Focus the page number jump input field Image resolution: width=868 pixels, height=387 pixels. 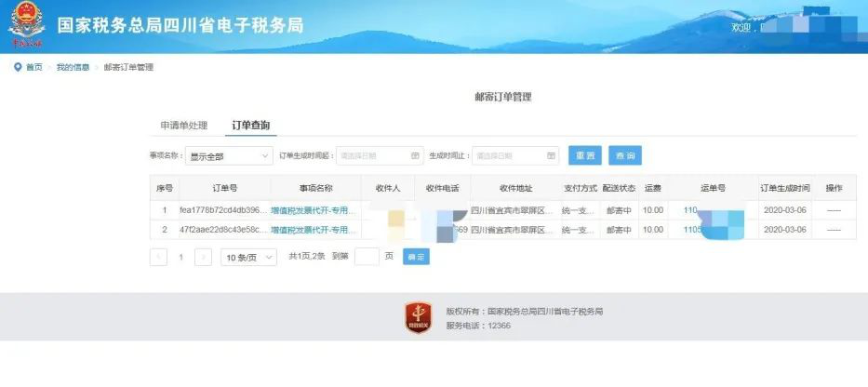coord(367,257)
